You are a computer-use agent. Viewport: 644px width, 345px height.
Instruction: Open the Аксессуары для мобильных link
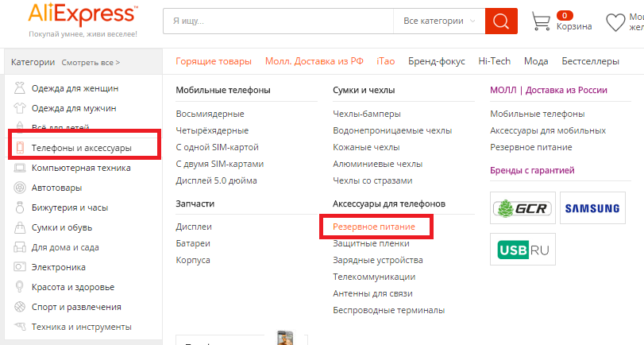(548, 130)
